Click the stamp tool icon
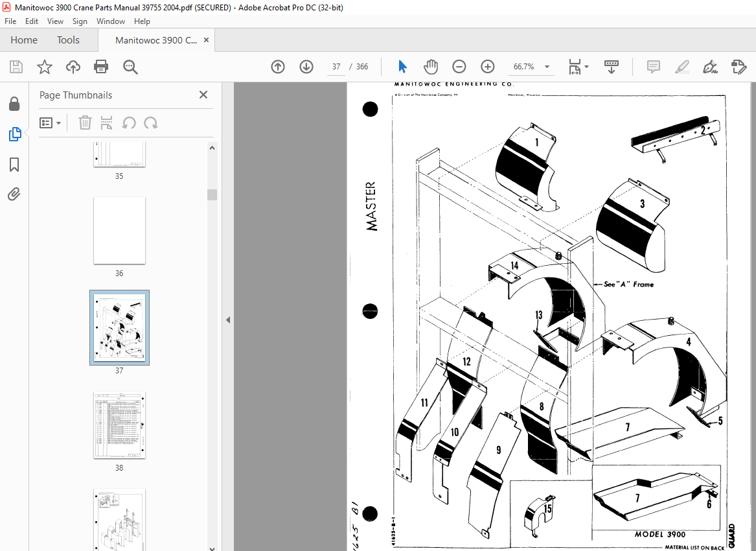Image resolution: width=756 pixels, height=551 pixels. [739, 67]
